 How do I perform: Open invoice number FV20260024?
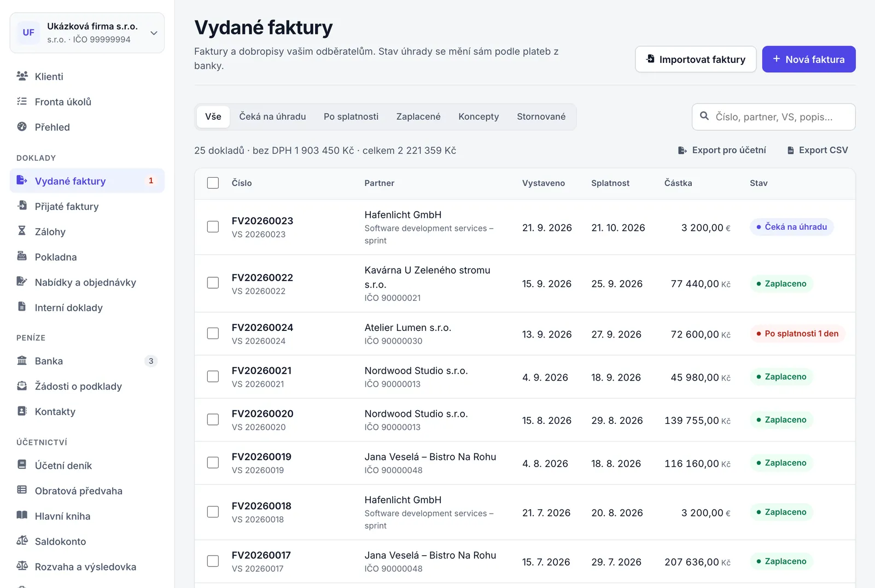click(x=262, y=328)
